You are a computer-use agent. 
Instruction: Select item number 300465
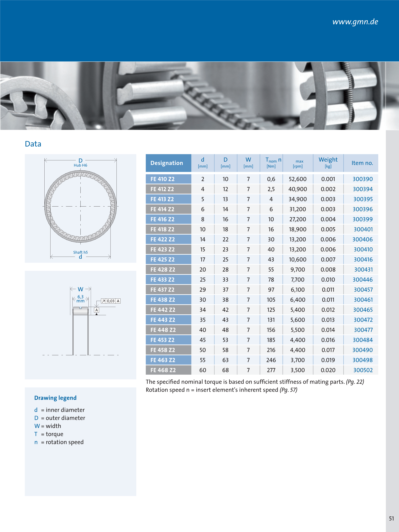363,310
